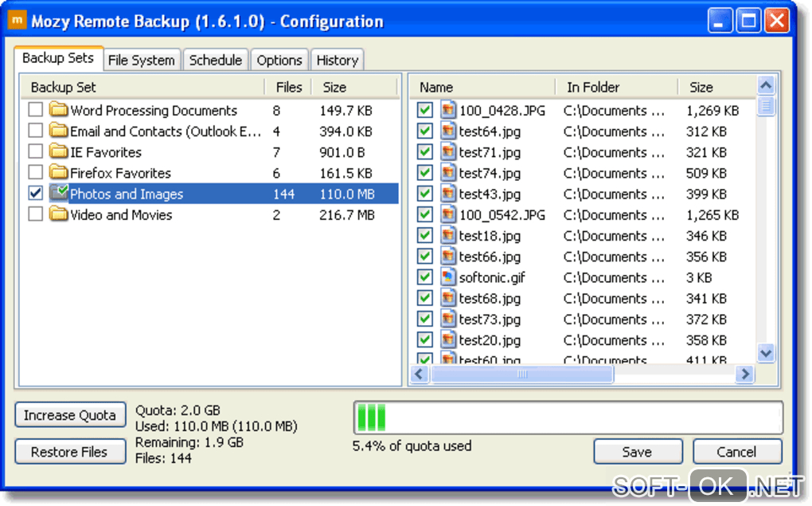The image size is (812, 506).
Task: Uncheck the 100_0428.JPG file checkbox
Action: 424,110
